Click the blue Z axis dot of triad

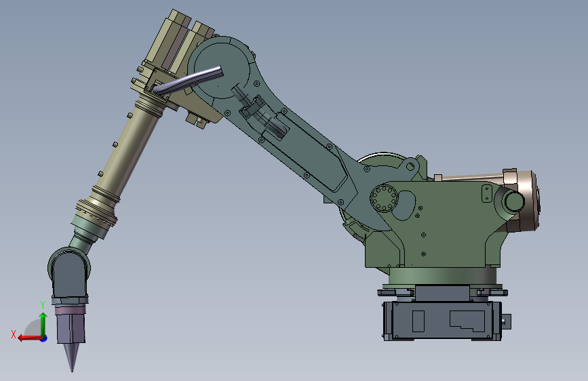44,338
